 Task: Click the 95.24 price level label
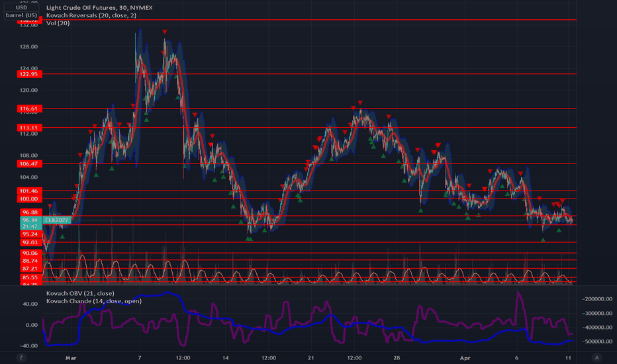(x=30, y=234)
